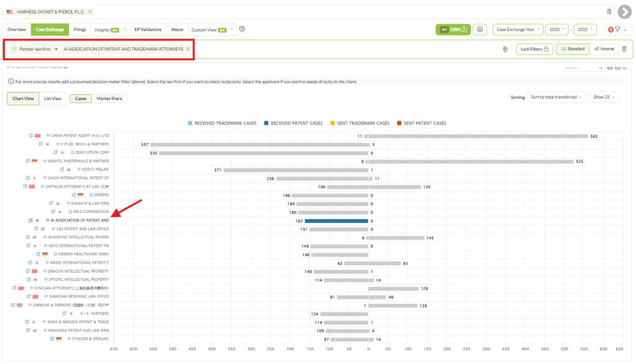
Task: Click the round next-arrow button at top right
Action: click(625, 12)
